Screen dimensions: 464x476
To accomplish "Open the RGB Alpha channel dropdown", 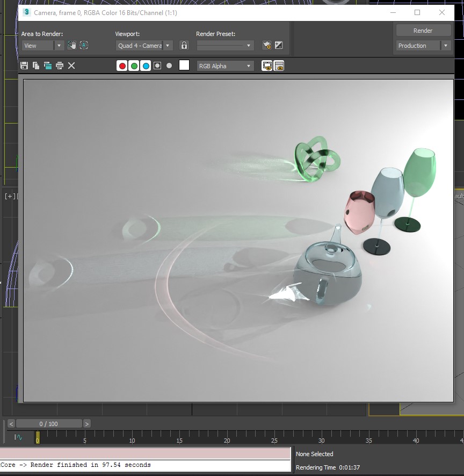I will point(249,66).
